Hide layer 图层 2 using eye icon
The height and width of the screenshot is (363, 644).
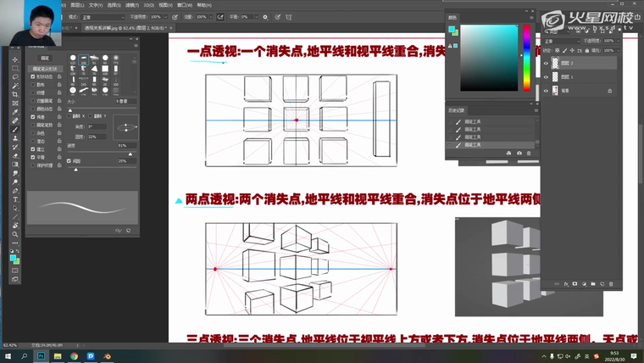[546, 63]
